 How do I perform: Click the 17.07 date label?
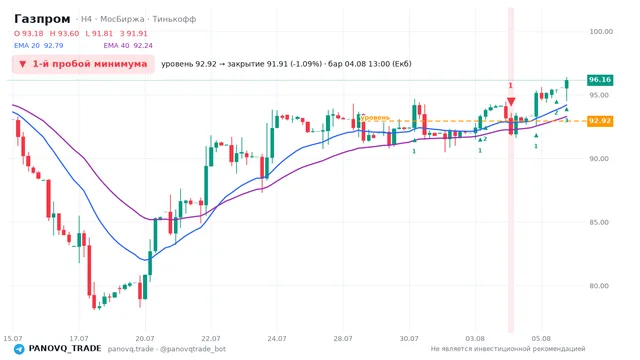pyautogui.click(x=79, y=339)
